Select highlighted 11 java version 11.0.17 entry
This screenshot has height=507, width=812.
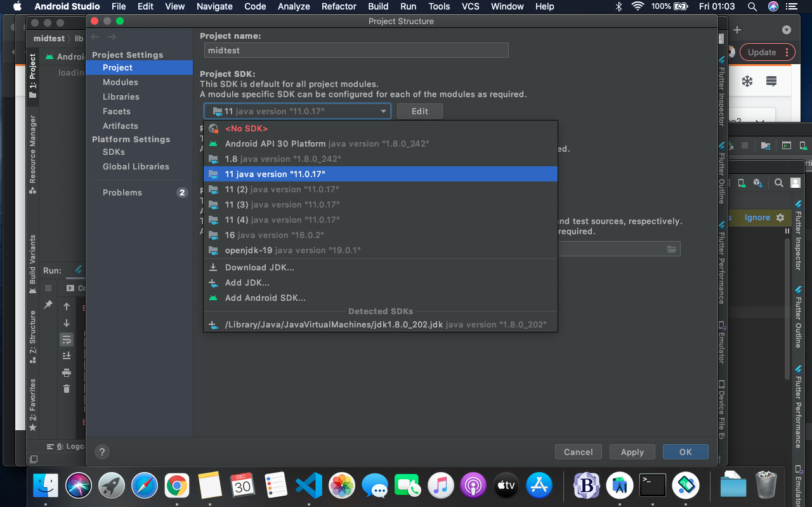tap(380, 174)
